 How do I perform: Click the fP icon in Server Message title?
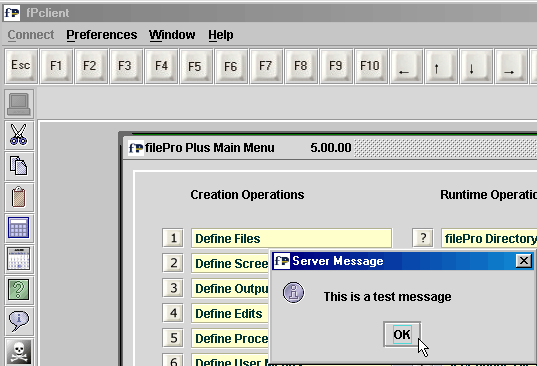point(282,261)
